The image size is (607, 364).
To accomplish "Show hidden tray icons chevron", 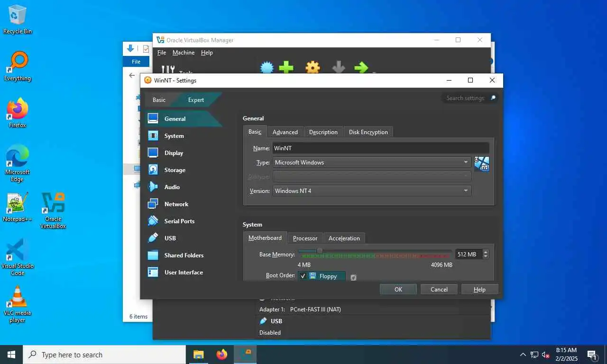I will (523, 355).
